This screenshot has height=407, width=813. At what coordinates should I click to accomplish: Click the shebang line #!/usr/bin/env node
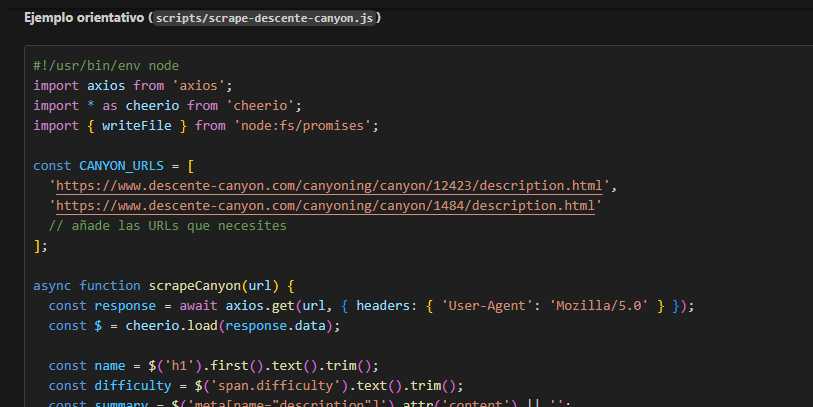click(105, 66)
